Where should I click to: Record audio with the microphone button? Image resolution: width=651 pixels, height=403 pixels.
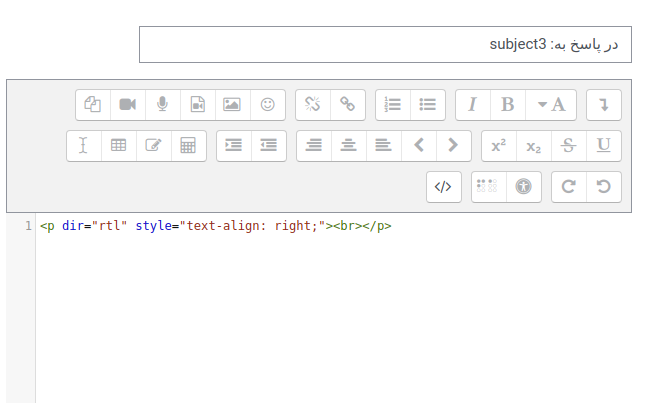(x=163, y=105)
